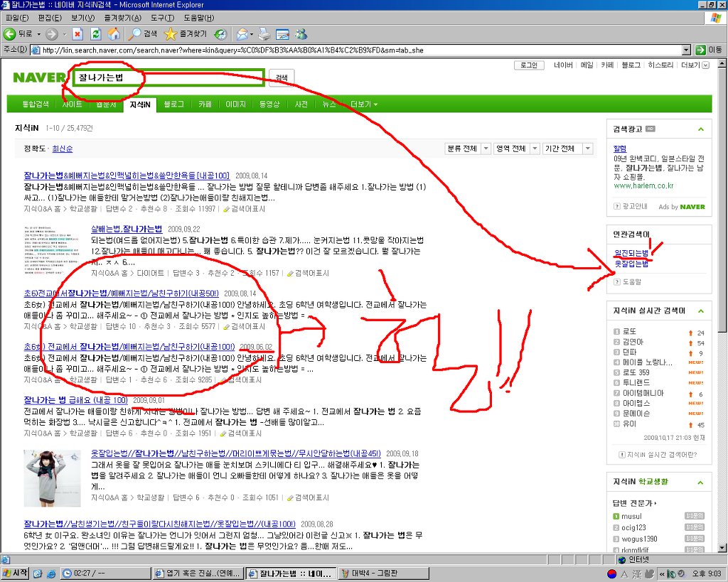Open related search 옷잘입는법
Viewport: 728px width, 582px height.
(x=631, y=264)
